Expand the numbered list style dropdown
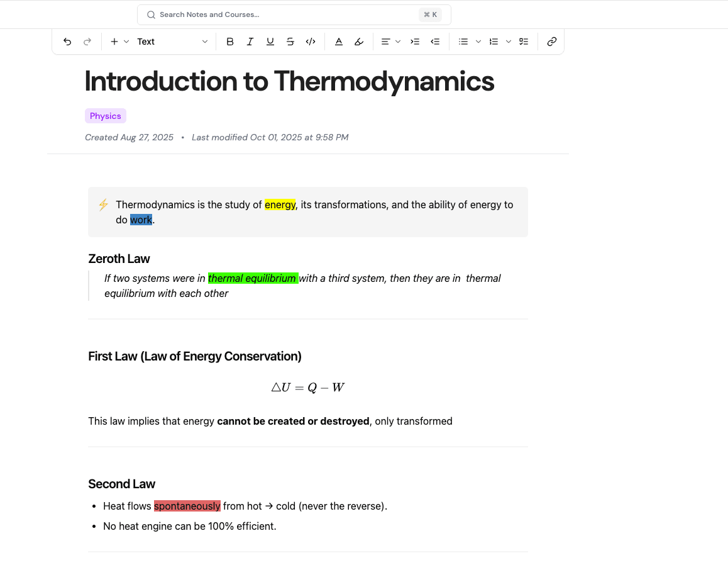 point(509,42)
